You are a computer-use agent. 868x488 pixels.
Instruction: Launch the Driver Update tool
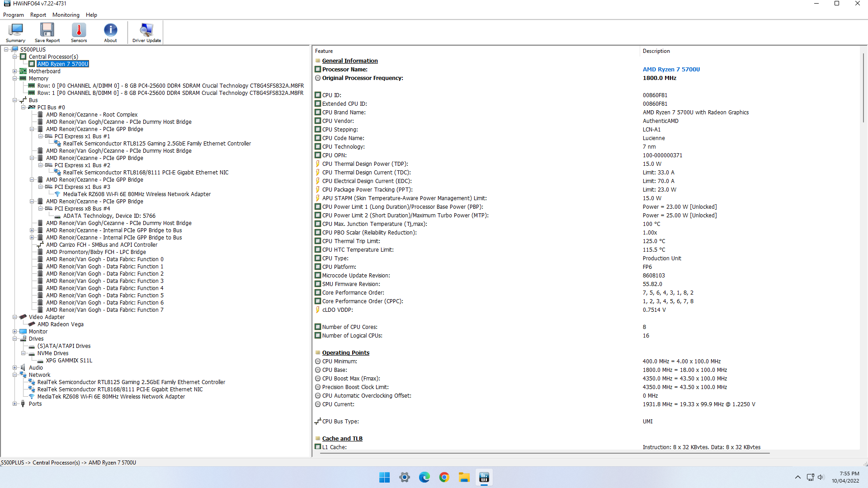(x=146, y=33)
